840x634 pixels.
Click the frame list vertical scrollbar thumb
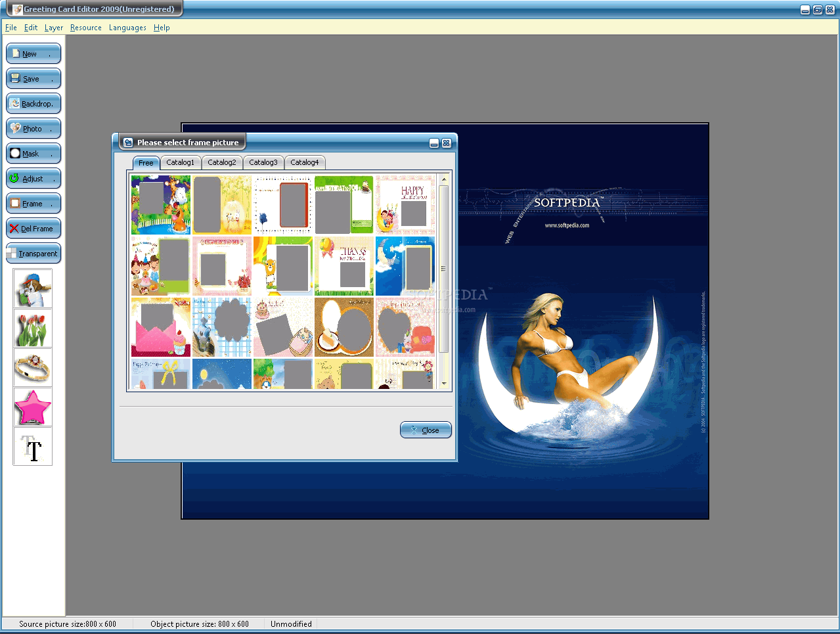444,268
